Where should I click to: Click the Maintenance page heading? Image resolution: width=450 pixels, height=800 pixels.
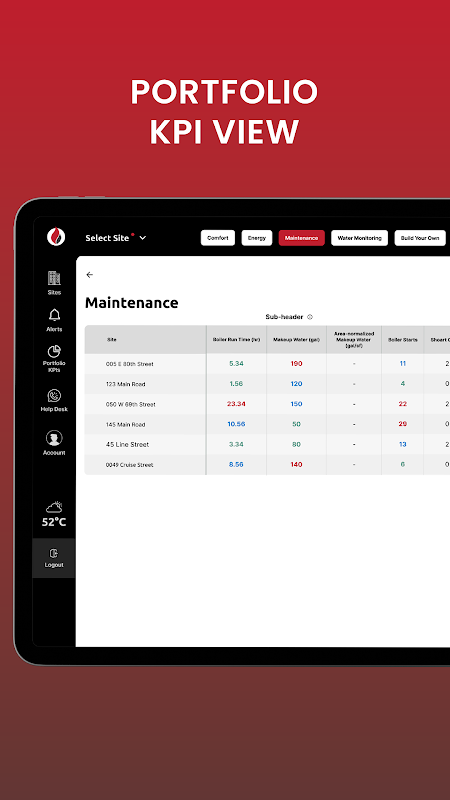click(132, 303)
